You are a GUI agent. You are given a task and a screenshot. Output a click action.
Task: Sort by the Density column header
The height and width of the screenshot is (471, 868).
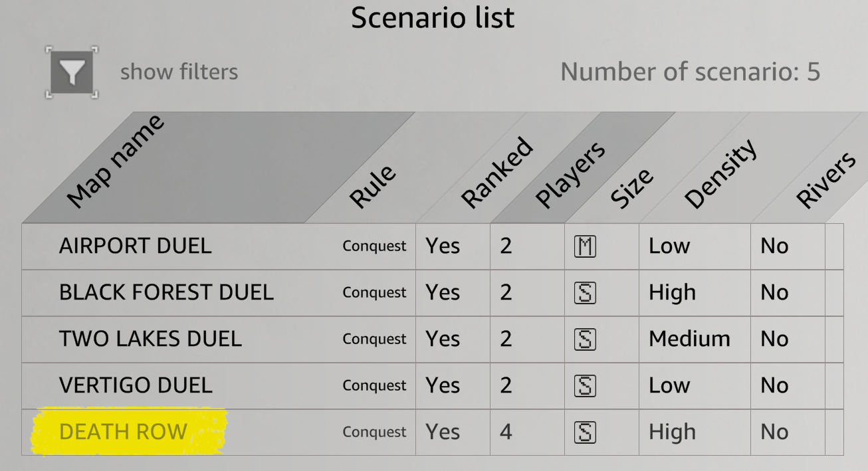720,174
